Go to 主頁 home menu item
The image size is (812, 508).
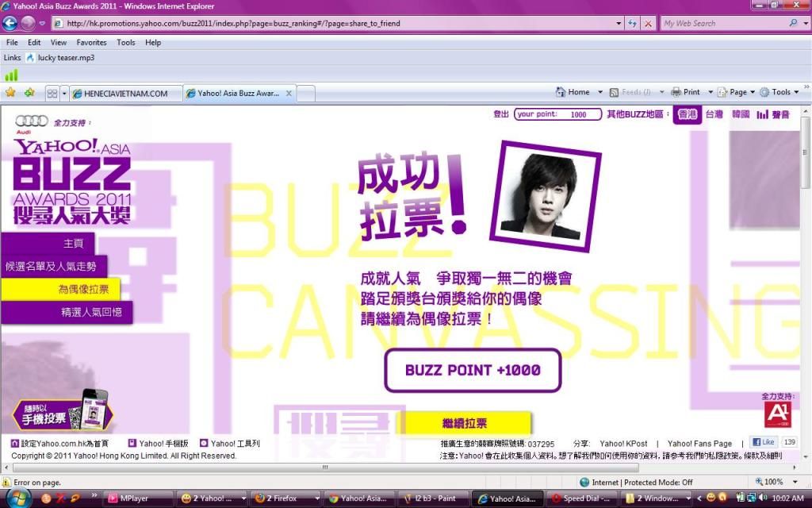point(48,243)
